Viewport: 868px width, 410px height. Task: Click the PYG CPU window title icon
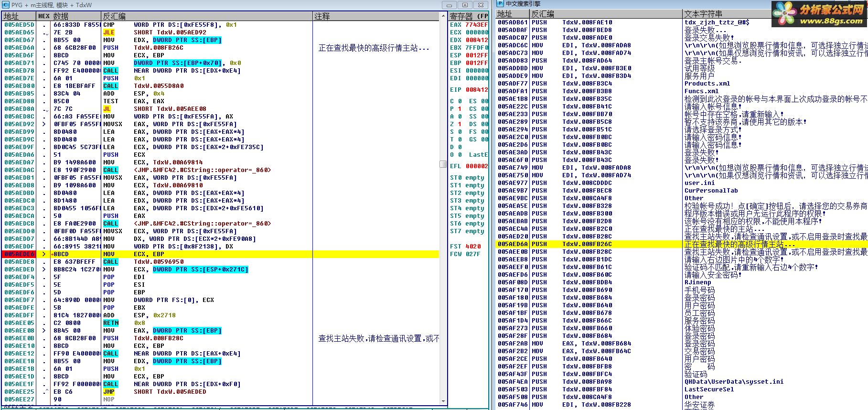(x=5, y=5)
